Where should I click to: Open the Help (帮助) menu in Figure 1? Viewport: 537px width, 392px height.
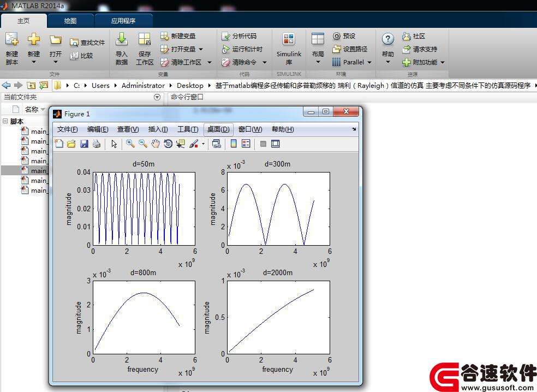283,129
